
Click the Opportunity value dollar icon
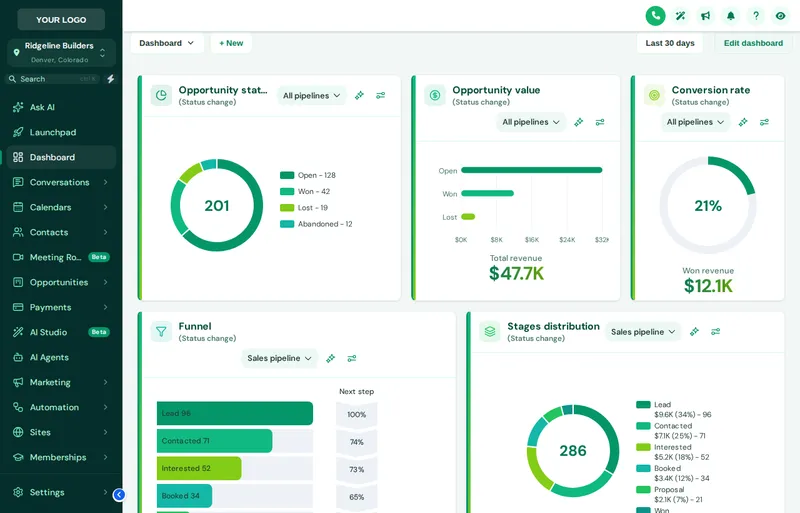tap(435, 95)
